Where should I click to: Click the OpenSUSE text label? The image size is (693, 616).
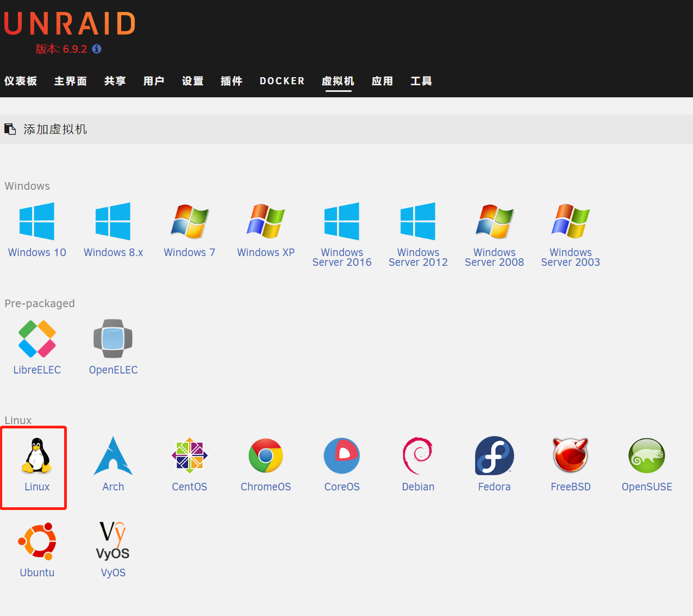(647, 487)
